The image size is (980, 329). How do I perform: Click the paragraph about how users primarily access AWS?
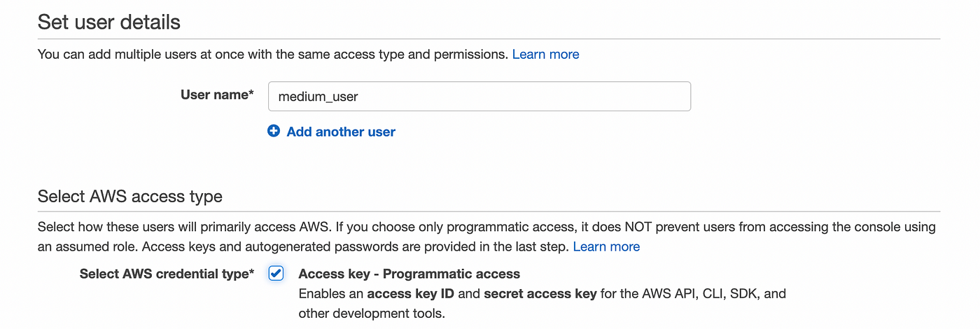(486, 237)
